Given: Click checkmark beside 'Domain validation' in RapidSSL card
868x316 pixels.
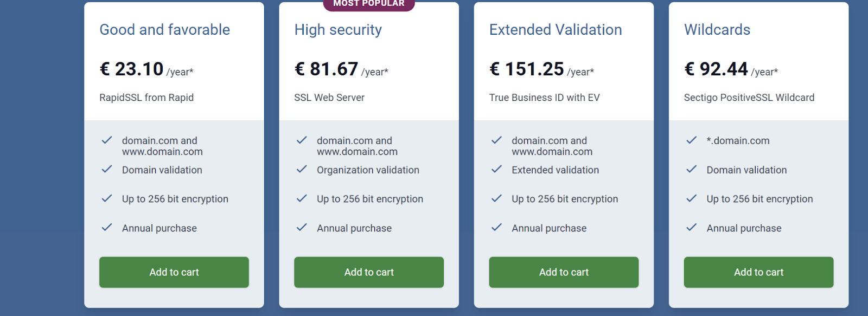Looking at the screenshot, I should pyautogui.click(x=107, y=169).
